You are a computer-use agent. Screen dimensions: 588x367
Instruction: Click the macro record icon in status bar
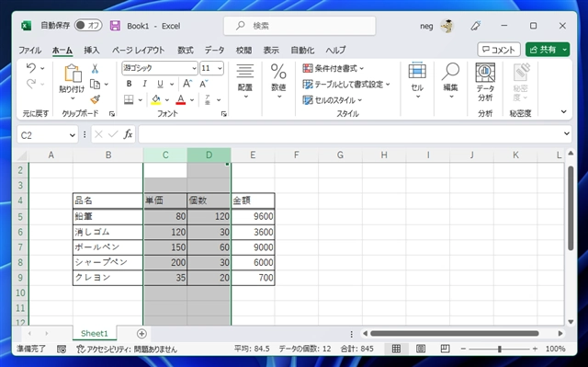(x=62, y=350)
